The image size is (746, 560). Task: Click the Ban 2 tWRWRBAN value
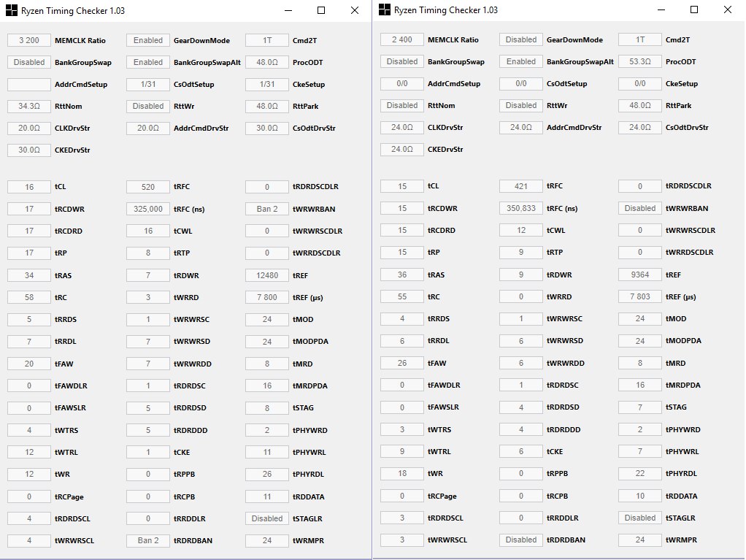coord(267,209)
